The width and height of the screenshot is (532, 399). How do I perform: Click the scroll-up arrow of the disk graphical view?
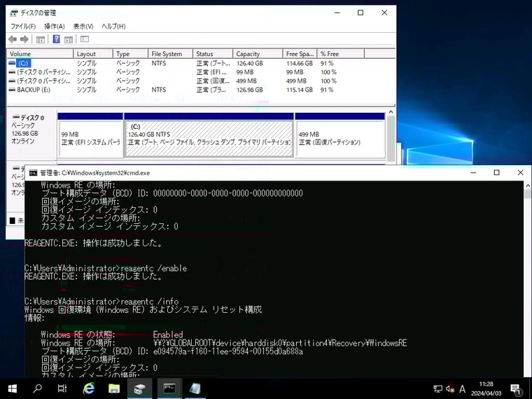tap(391, 111)
